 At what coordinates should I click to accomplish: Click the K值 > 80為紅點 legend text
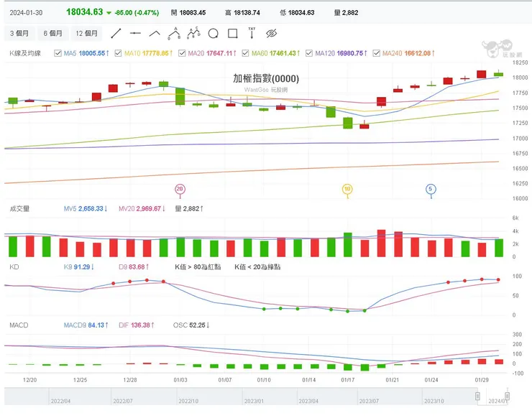pos(198,266)
